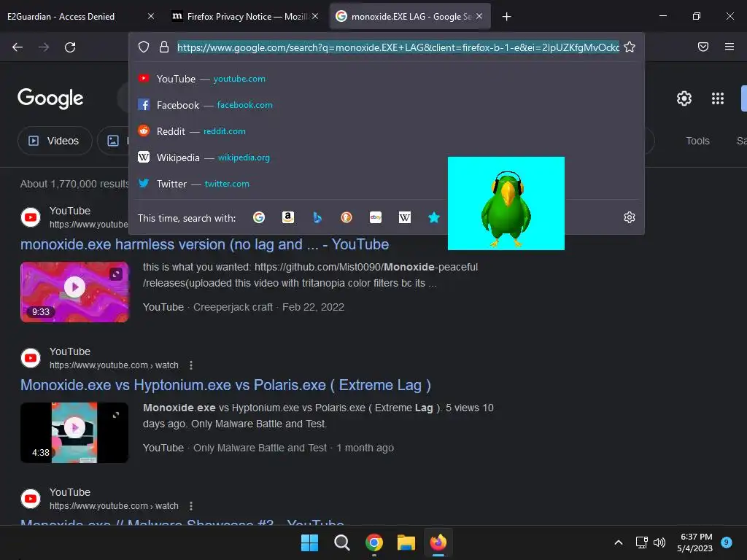Click 'Creeperjack craft' channel text
This screenshot has height=560, width=747.
233,307
